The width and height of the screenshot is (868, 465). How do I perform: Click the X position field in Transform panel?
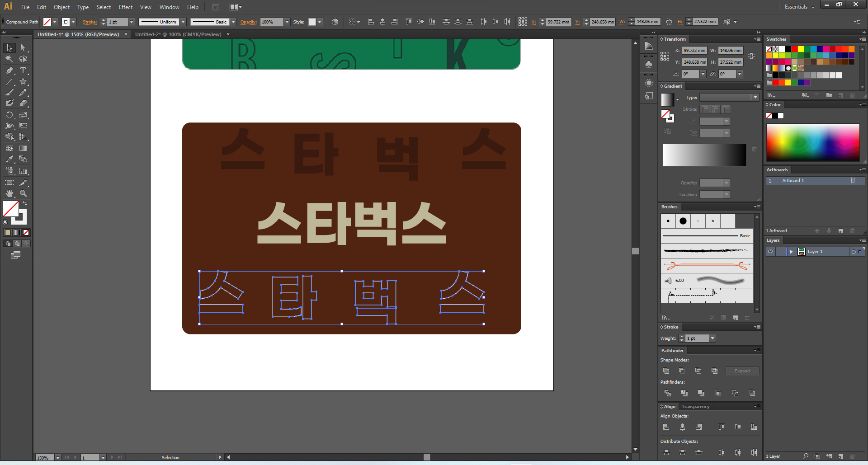tap(694, 51)
